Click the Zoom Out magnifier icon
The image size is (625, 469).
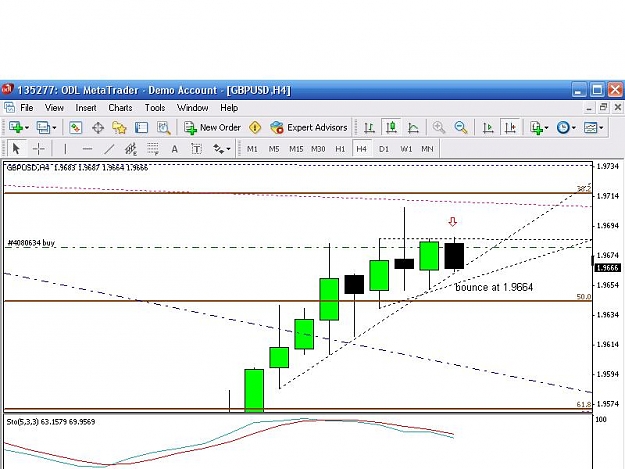[461, 128]
